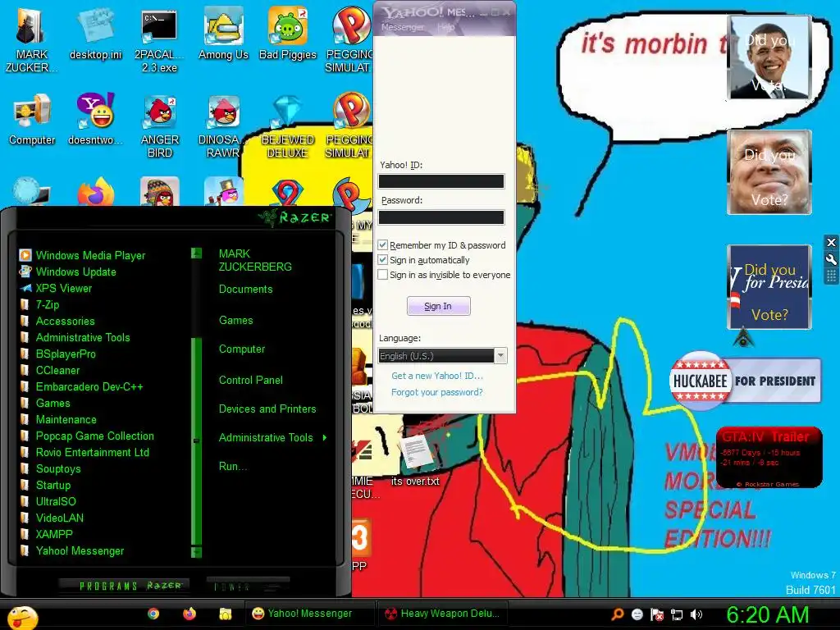
Task: Click the GTA:IV Trailer countdown gadget
Action: 769,458
